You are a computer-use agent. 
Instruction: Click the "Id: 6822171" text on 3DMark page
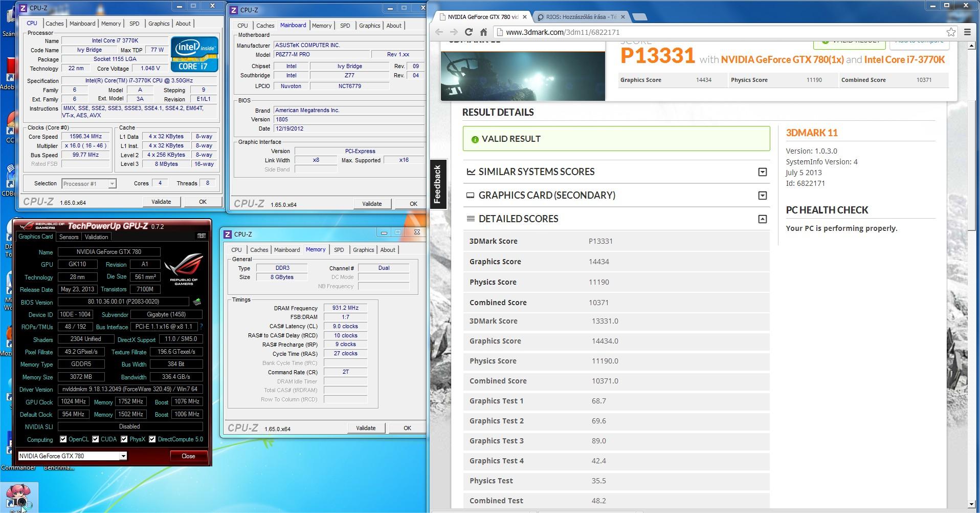pyautogui.click(x=806, y=183)
